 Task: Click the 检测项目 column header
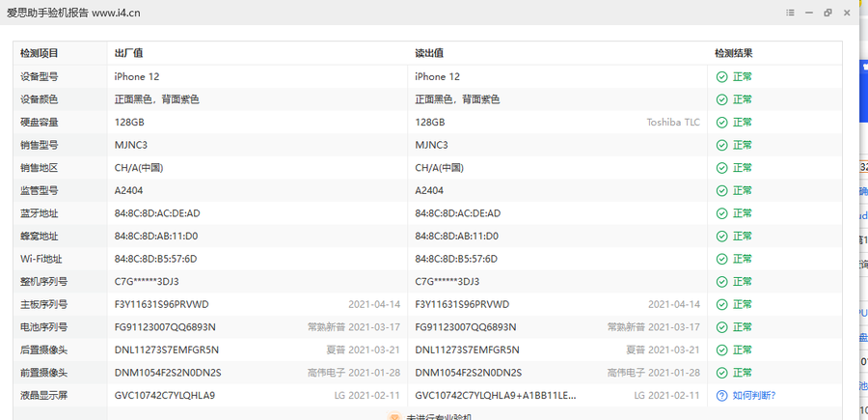(40, 53)
